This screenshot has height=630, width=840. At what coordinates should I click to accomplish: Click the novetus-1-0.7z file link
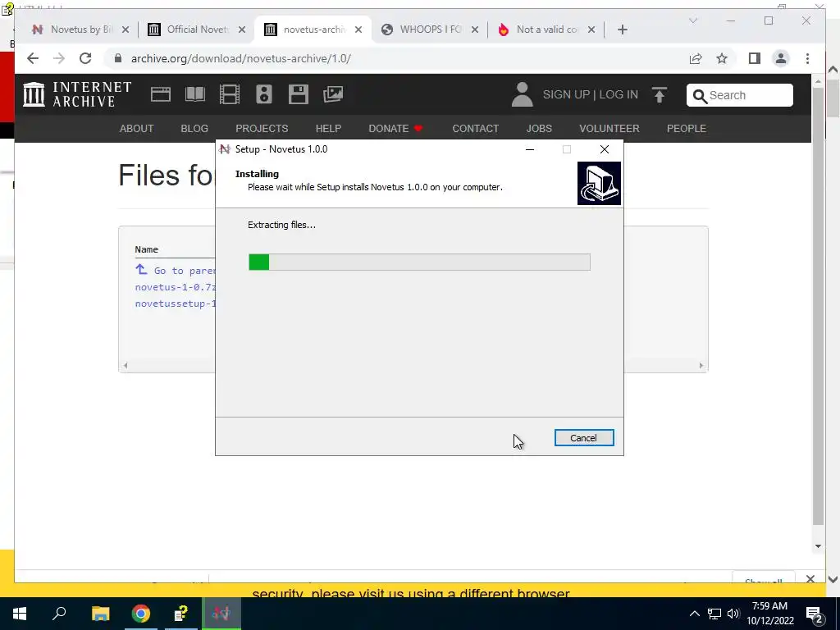click(x=176, y=287)
